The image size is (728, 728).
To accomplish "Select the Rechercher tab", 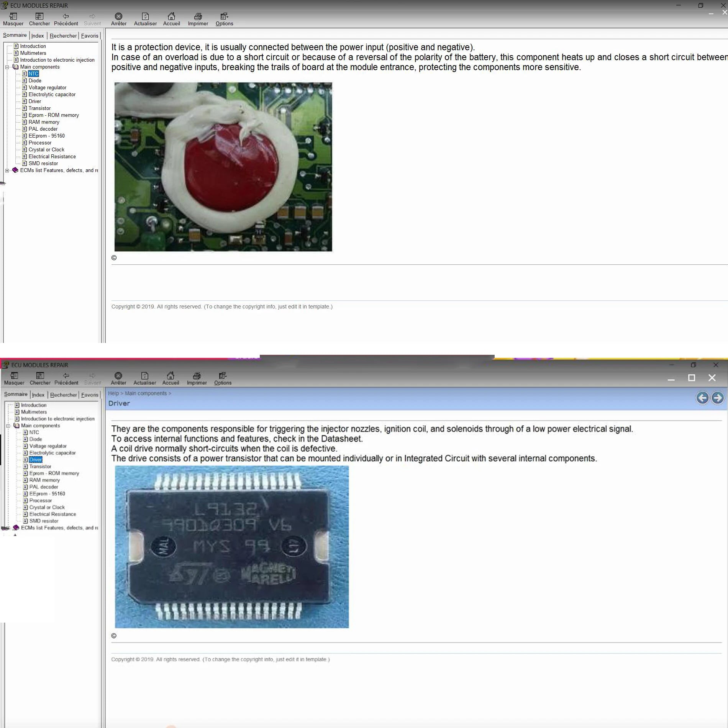I will 63,35.
